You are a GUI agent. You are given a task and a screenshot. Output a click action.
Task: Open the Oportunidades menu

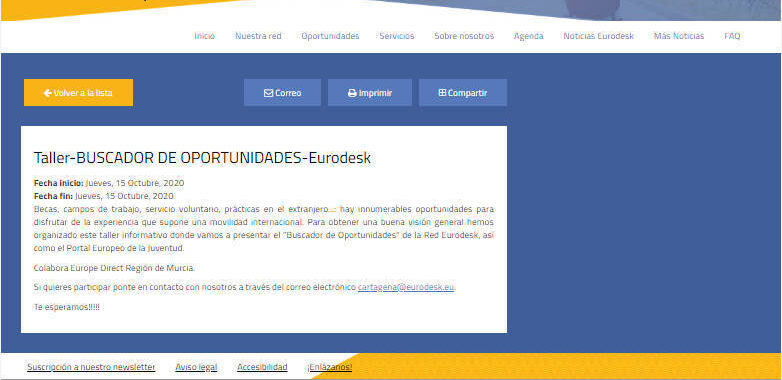click(330, 36)
